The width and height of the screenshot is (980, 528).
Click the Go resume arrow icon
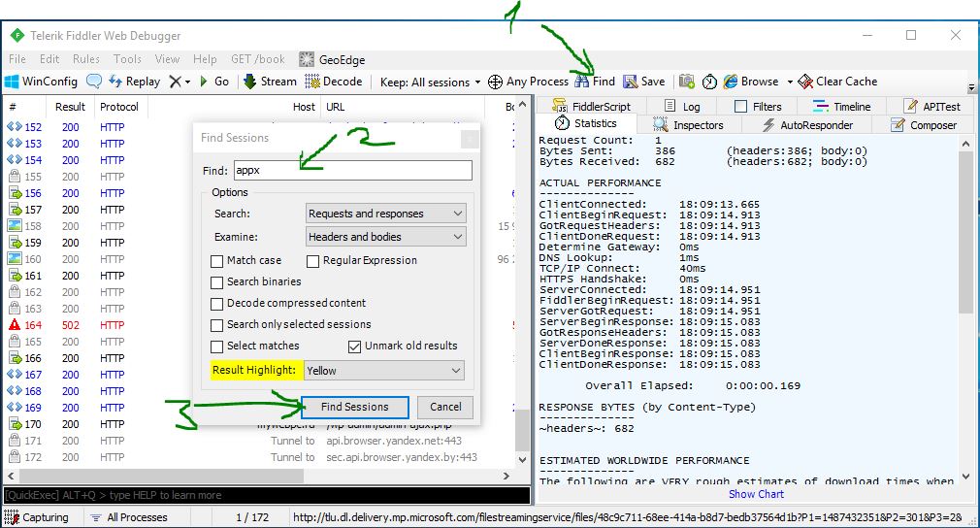tap(204, 82)
